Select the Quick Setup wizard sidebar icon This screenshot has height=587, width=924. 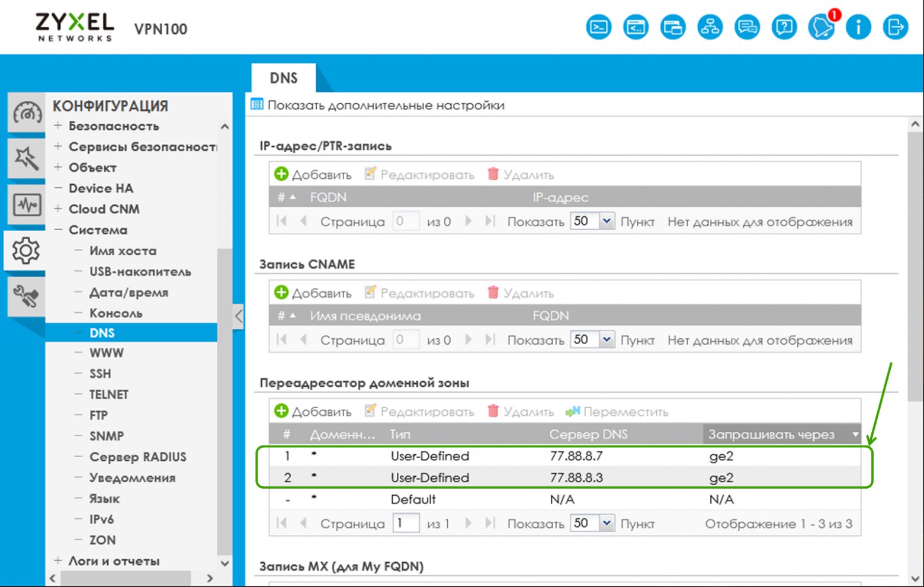[27, 159]
